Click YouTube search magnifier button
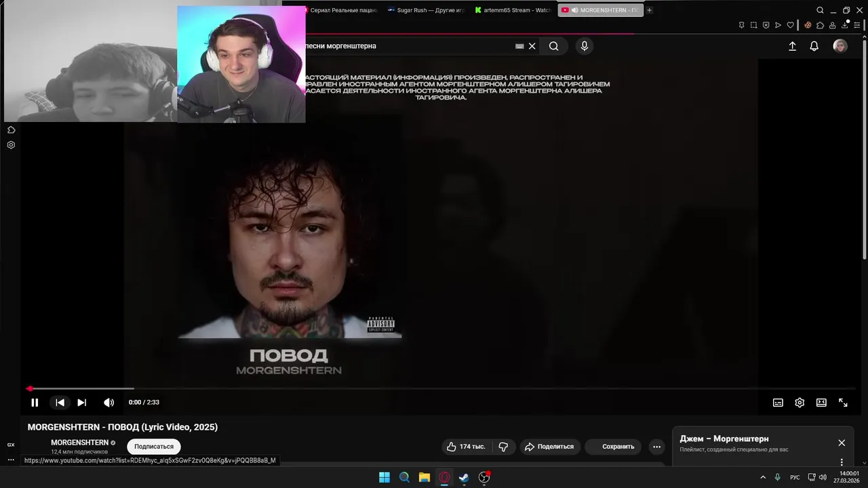This screenshot has width=868, height=488. 554,46
